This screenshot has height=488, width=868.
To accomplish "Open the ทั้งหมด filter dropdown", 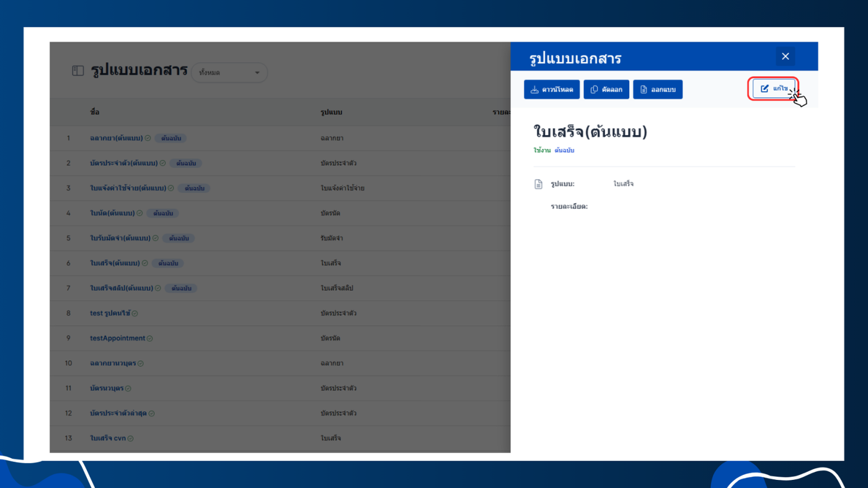I will point(229,73).
